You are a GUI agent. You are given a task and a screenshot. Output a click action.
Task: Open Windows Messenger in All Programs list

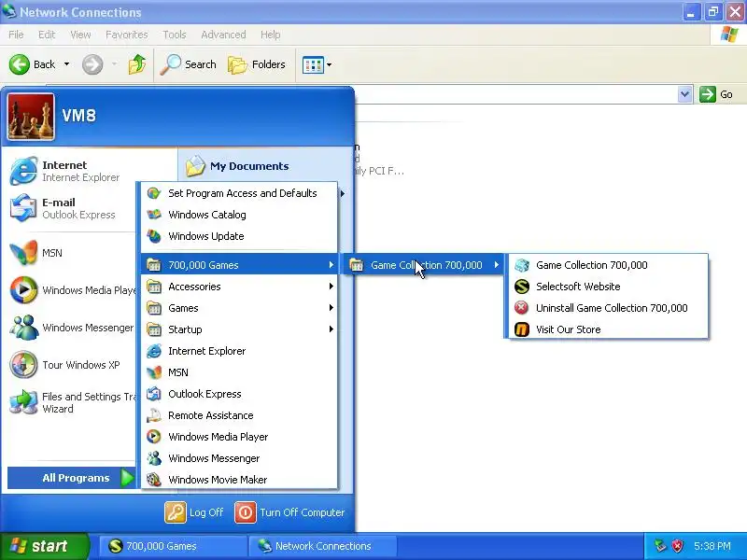pyautogui.click(x=239, y=458)
